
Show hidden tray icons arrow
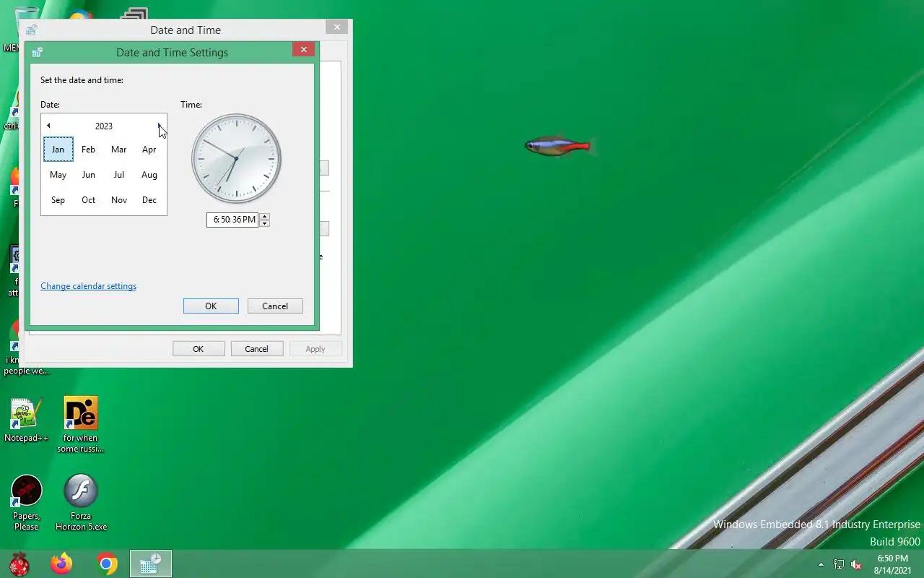point(821,564)
